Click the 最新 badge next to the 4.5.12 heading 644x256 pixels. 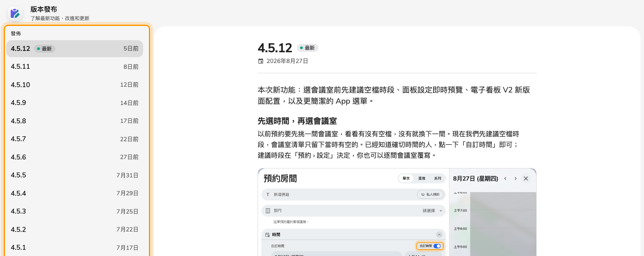(308, 48)
